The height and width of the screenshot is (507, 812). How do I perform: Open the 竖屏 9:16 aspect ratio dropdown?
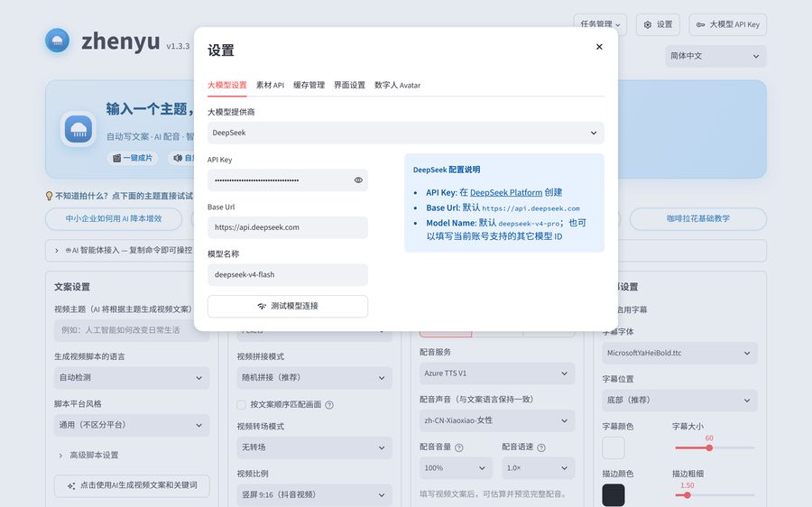point(314,494)
